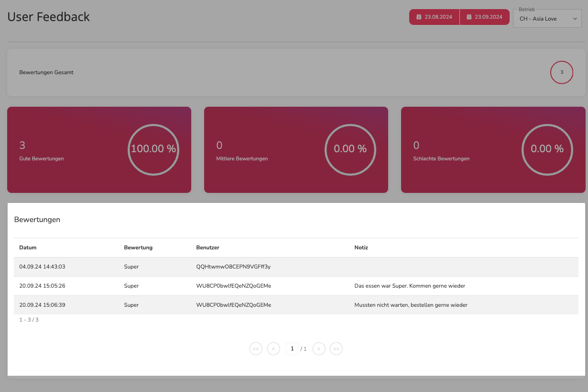Image resolution: width=588 pixels, height=392 pixels.
Task: Select the row dated 20.09.24 15:05:26
Action: (x=296, y=286)
